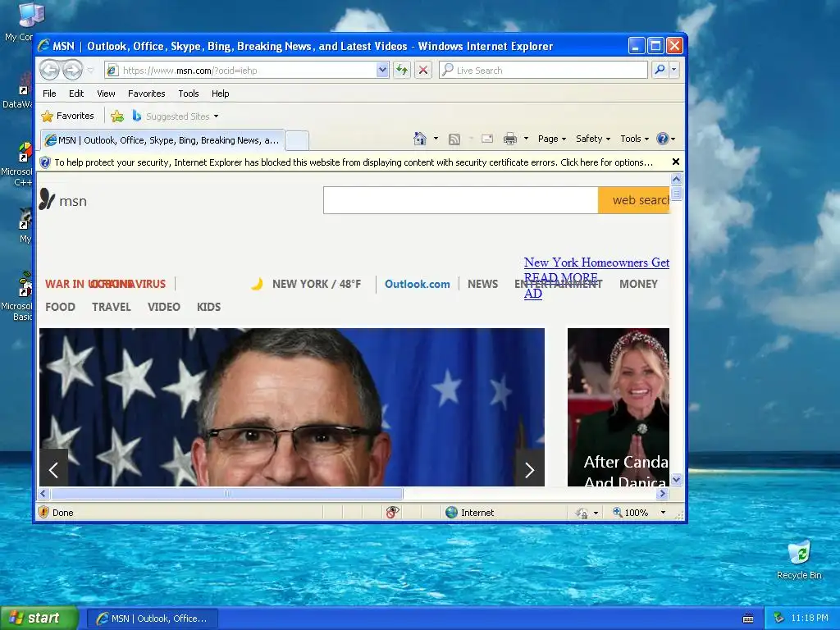Open the VIDEO navigation link
Image resolution: width=840 pixels, height=630 pixels.
point(164,307)
